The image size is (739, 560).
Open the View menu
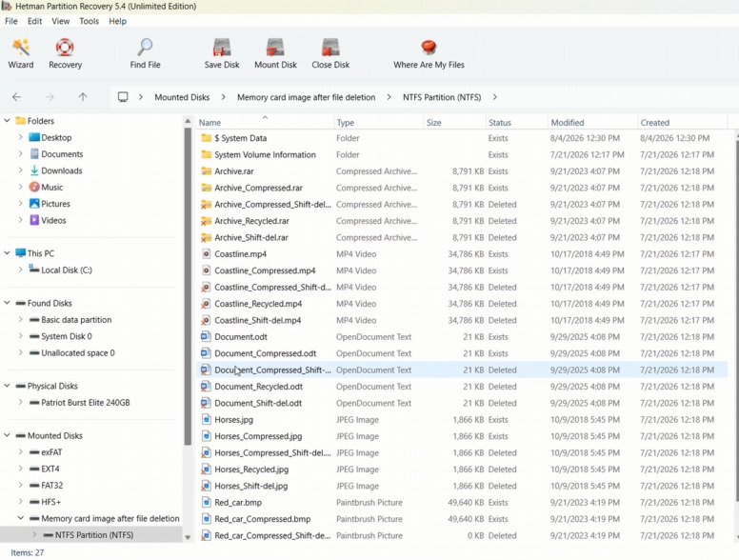coord(60,21)
